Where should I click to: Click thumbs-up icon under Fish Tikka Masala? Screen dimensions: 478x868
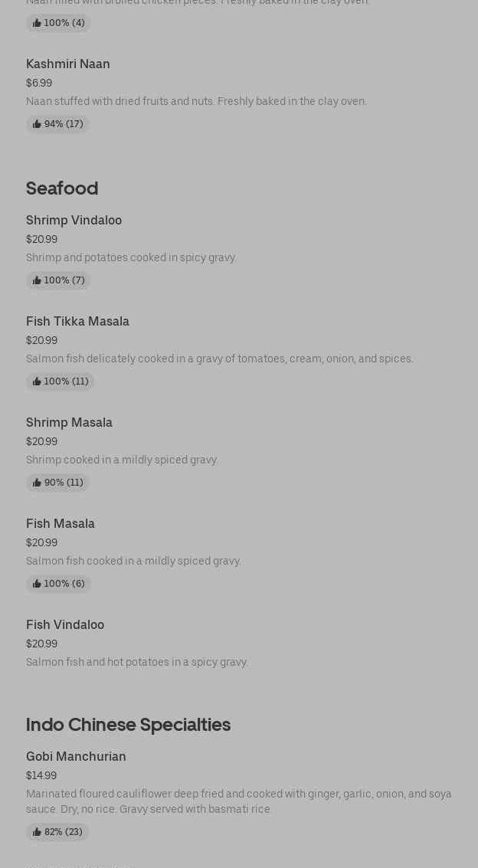(37, 382)
